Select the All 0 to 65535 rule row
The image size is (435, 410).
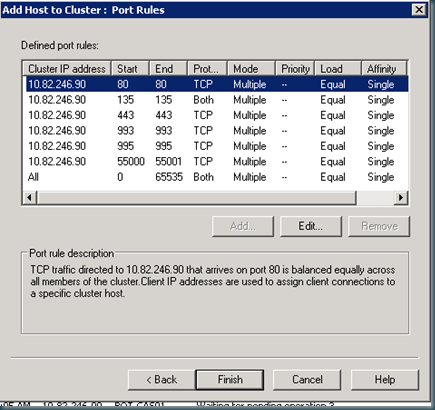pos(217,177)
